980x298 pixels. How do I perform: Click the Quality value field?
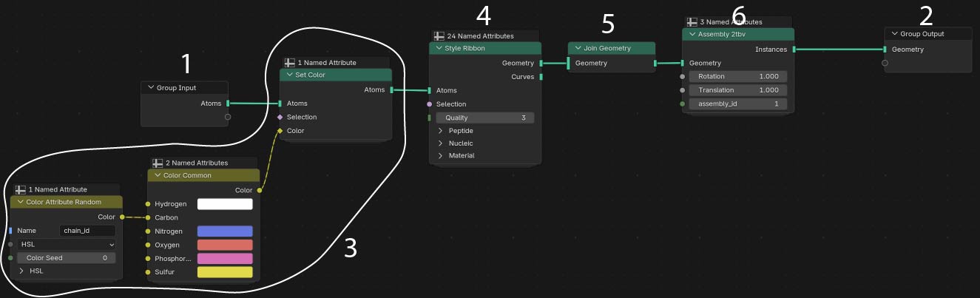click(x=484, y=118)
